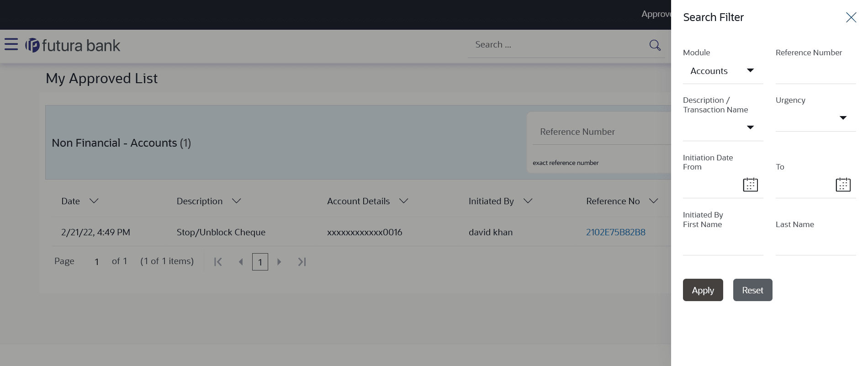Go to the next page
The width and height of the screenshot is (868, 366).
279,262
